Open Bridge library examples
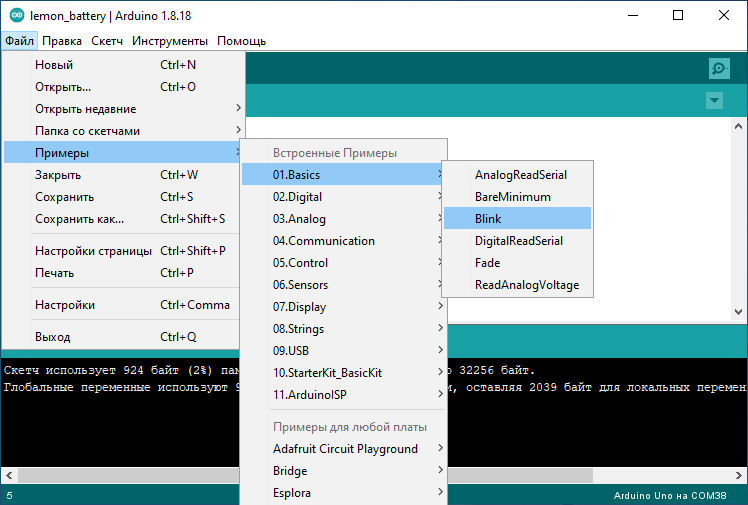Image resolution: width=748 pixels, height=505 pixels. coord(343,470)
